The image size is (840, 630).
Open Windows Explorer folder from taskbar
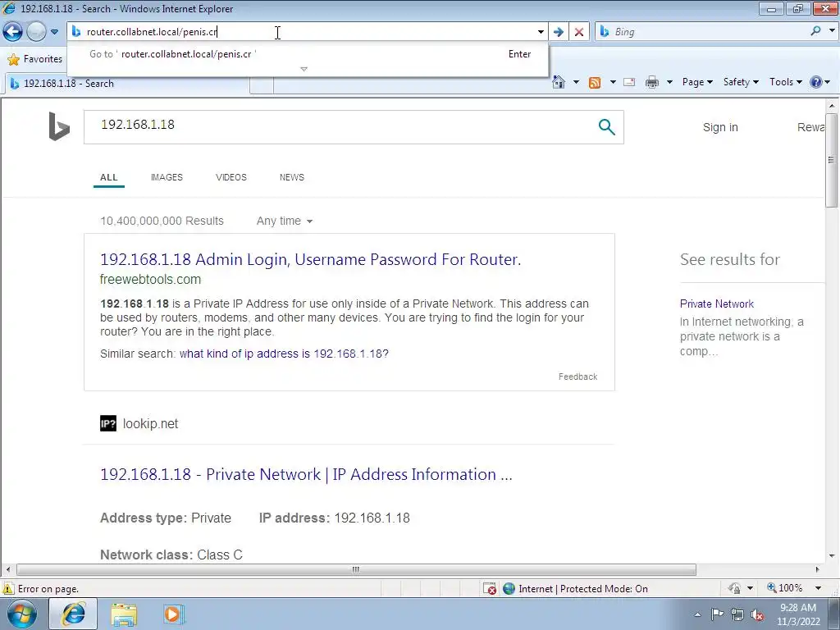click(x=124, y=615)
